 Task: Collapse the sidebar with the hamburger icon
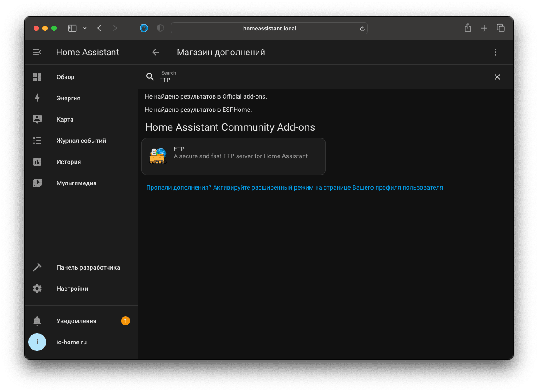(x=37, y=52)
